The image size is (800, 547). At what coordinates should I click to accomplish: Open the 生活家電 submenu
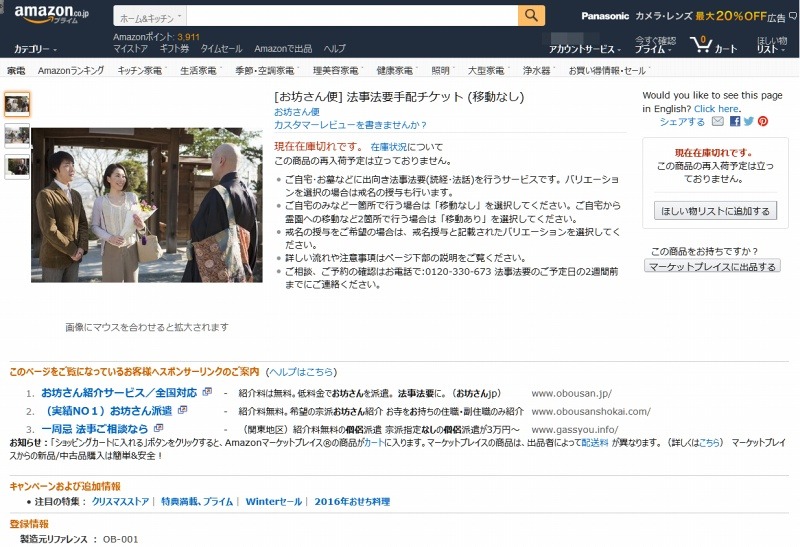(x=200, y=70)
